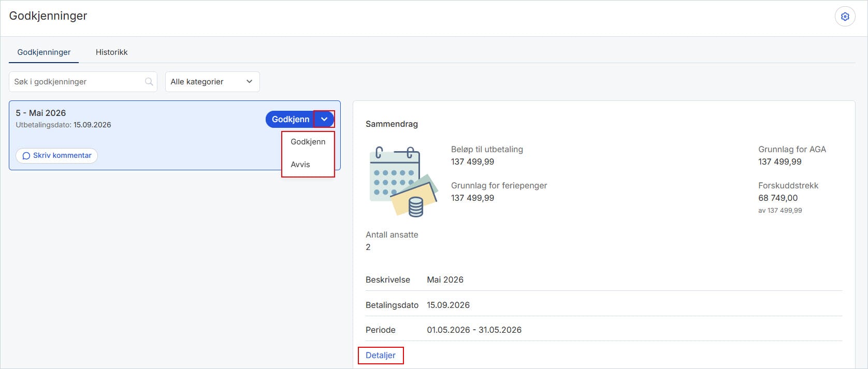Click the Skriv kommentar button
Image resolution: width=868 pixels, height=369 pixels.
click(57, 156)
